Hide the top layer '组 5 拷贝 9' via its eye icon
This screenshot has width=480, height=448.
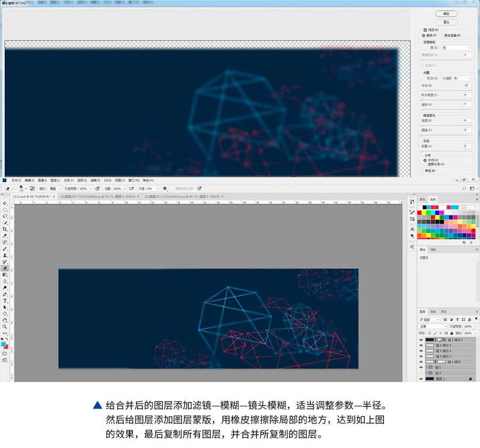(421, 340)
